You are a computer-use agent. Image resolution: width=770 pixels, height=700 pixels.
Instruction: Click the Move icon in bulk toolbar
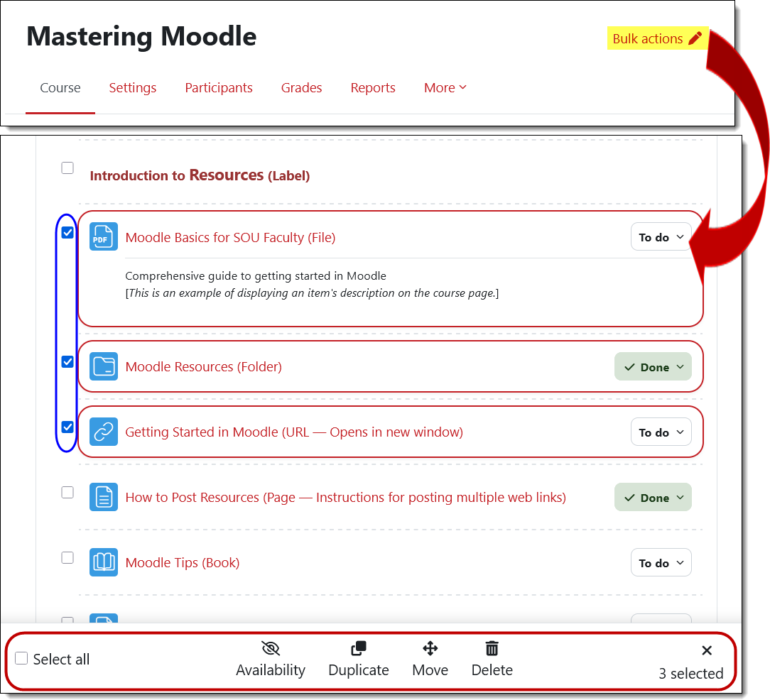430,648
